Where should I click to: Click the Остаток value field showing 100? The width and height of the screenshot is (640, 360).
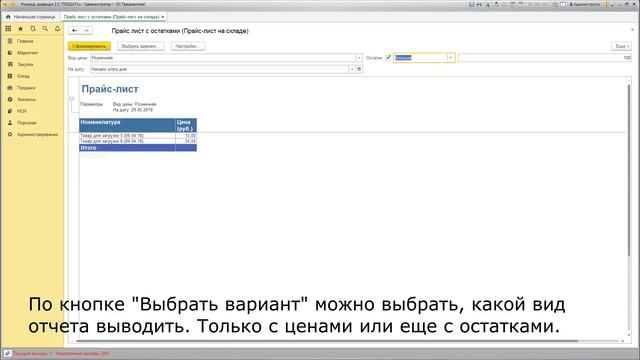544,58
